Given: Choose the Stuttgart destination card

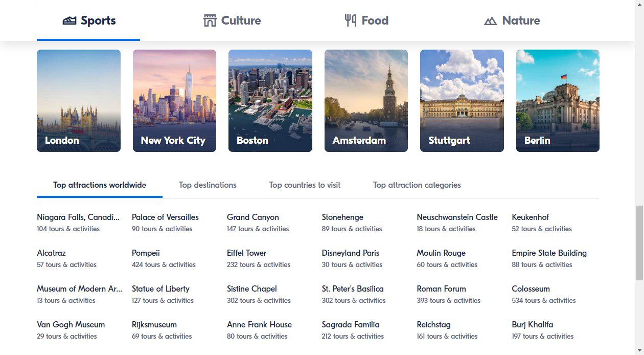Looking at the screenshot, I should [x=462, y=101].
